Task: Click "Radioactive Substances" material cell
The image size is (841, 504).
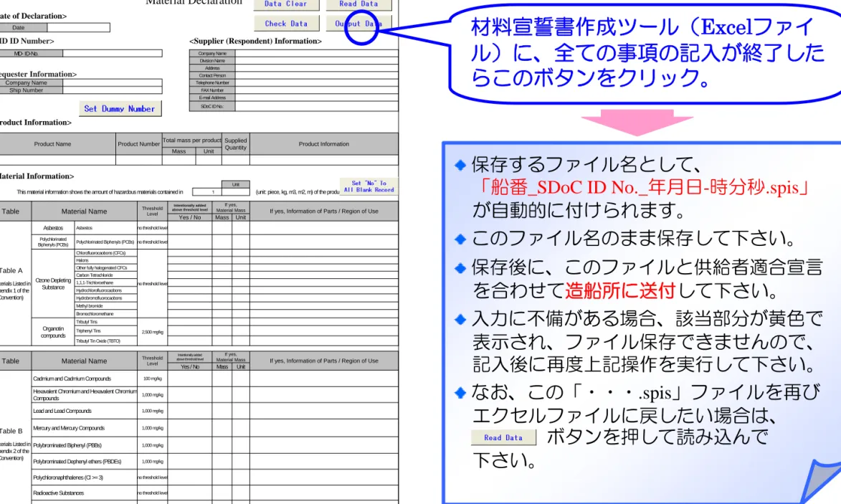Action: 84,493
